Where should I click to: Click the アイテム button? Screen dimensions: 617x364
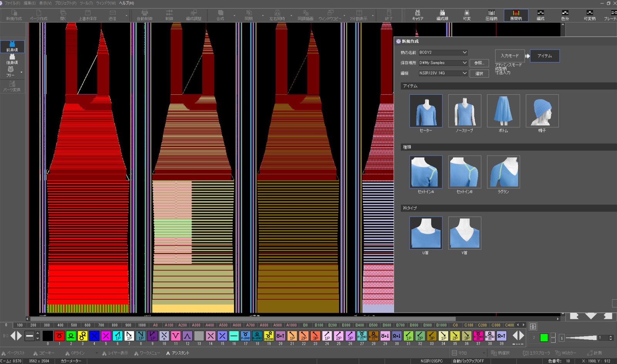click(545, 56)
